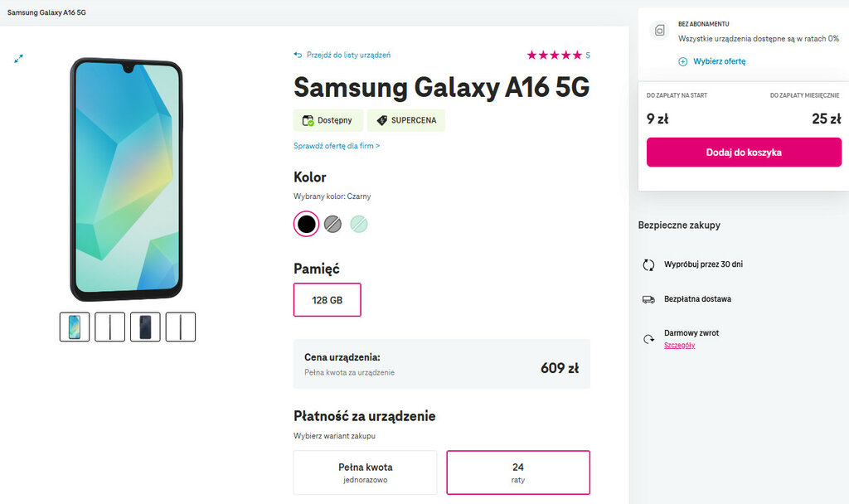
Task: Click the free return arrow icon
Action: coord(648,338)
